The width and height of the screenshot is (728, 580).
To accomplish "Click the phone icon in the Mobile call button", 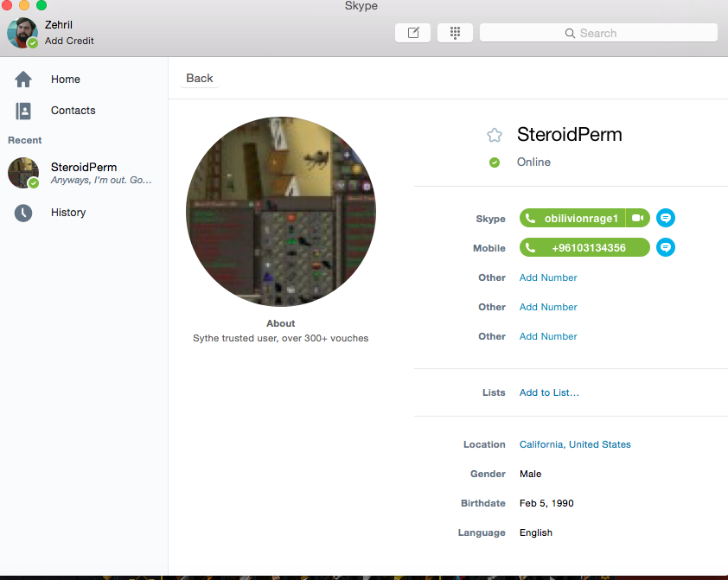I will click(x=530, y=248).
